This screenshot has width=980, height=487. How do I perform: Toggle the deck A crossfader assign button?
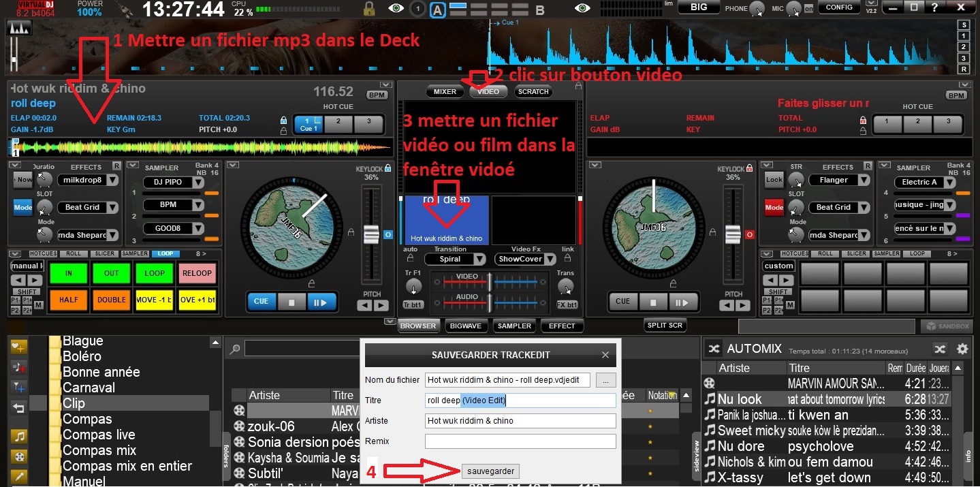point(438,10)
